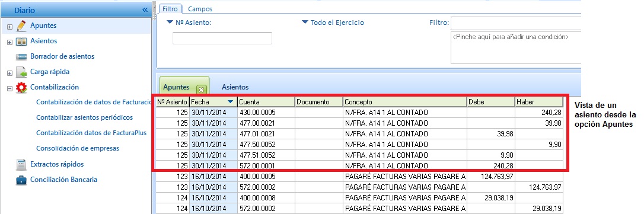Switch to the Campos tab
The width and height of the screenshot is (644, 214).
(x=200, y=9)
